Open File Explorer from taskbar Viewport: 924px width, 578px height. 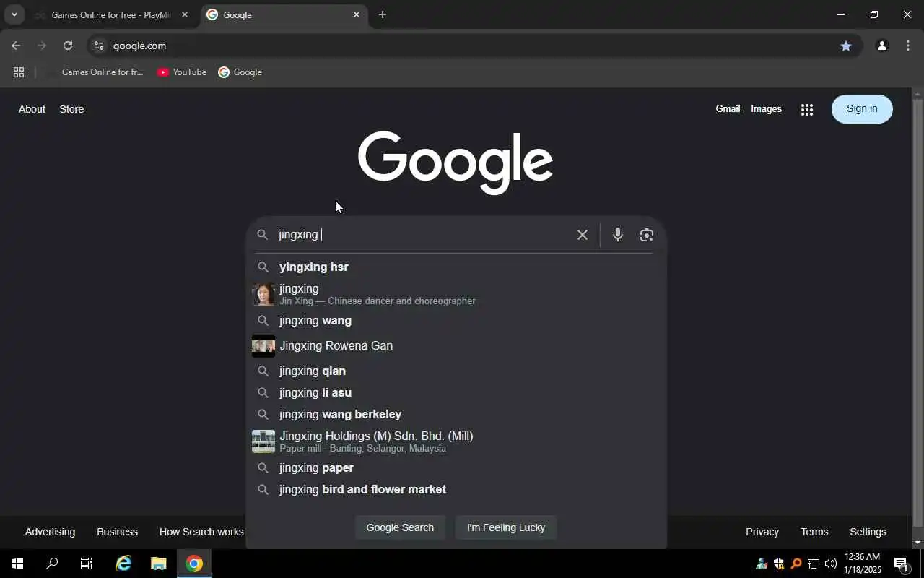(x=159, y=564)
